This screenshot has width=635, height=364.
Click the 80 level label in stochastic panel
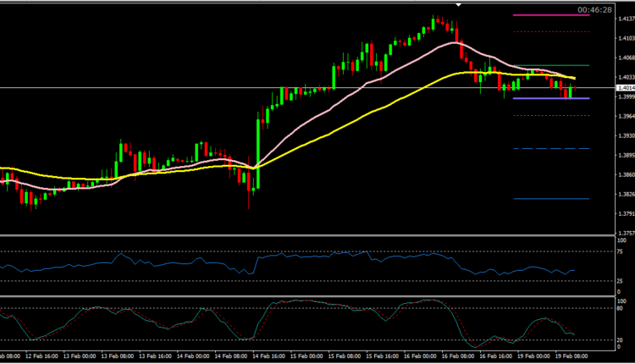(x=621, y=309)
